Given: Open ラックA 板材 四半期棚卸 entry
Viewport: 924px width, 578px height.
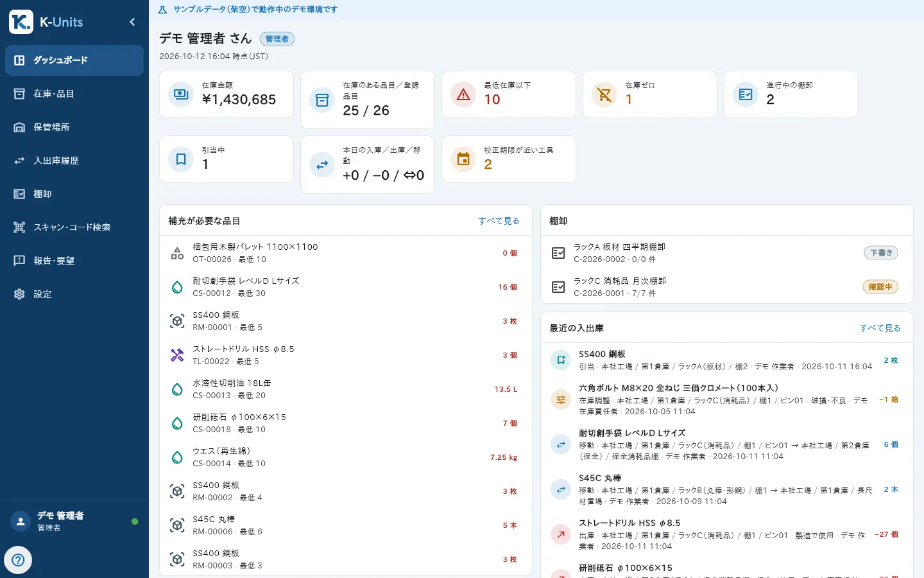Looking at the screenshot, I should pyautogui.click(x=727, y=253).
